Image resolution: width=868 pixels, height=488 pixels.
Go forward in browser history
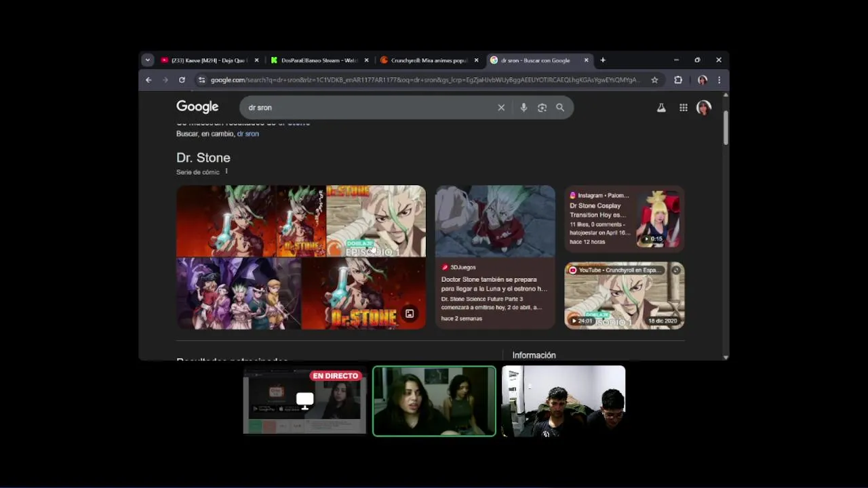[165, 80]
